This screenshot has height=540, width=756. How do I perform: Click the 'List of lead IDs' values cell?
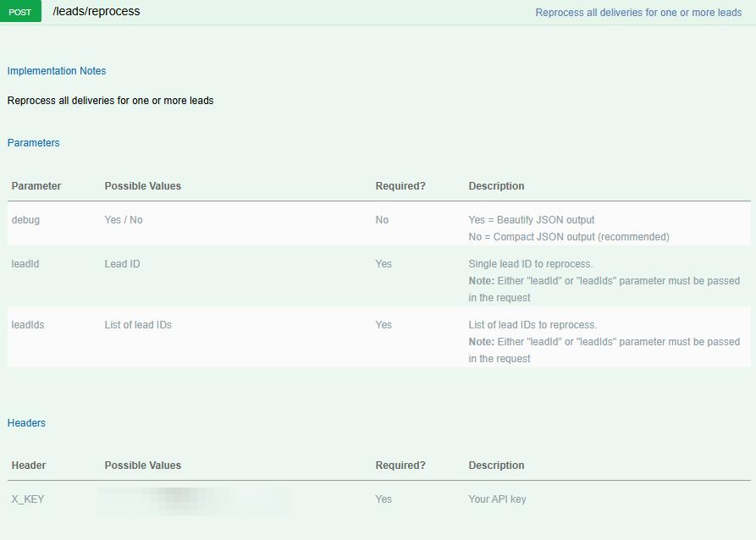138,325
